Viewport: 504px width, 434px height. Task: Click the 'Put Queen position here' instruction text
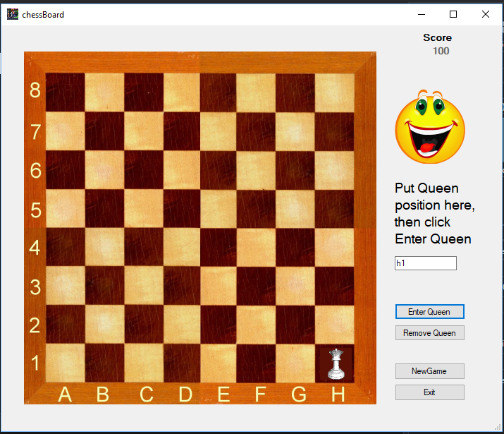tap(435, 213)
